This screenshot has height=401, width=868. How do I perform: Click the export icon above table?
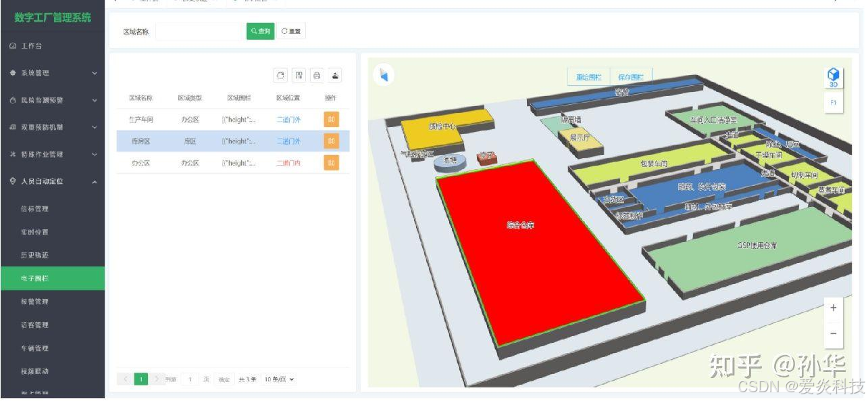[335, 75]
